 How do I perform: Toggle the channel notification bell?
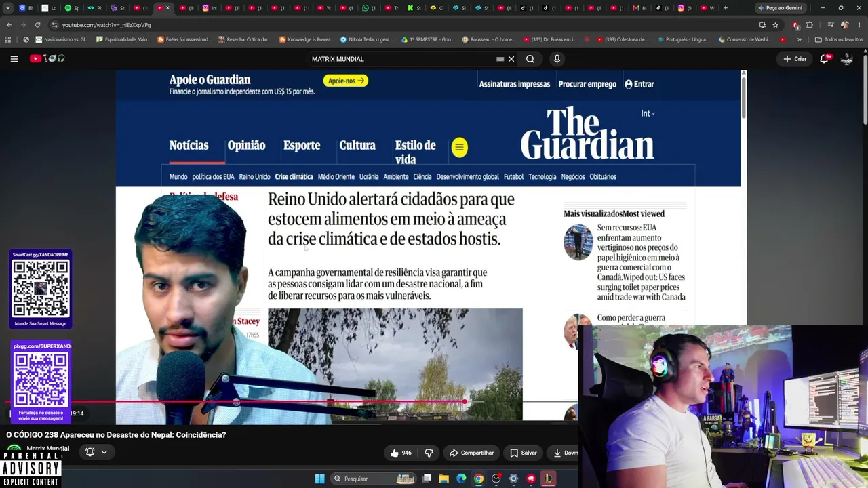click(x=90, y=451)
